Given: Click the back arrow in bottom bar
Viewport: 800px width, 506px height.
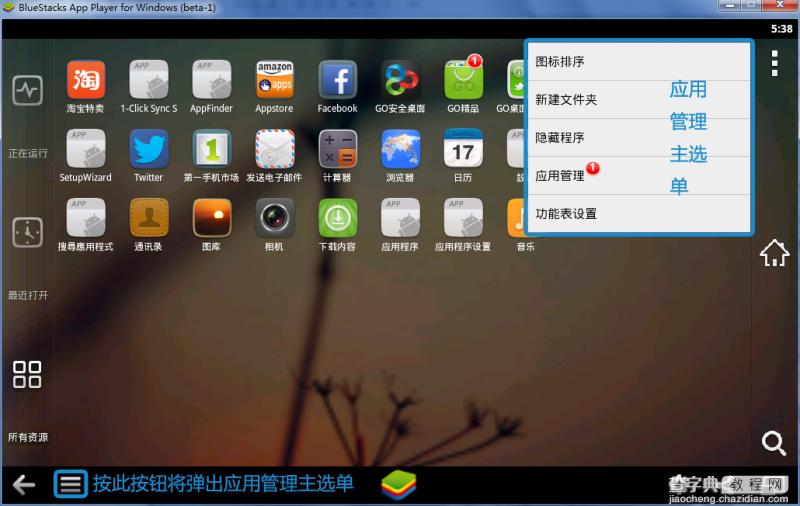Looking at the screenshot, I should 24,484.
